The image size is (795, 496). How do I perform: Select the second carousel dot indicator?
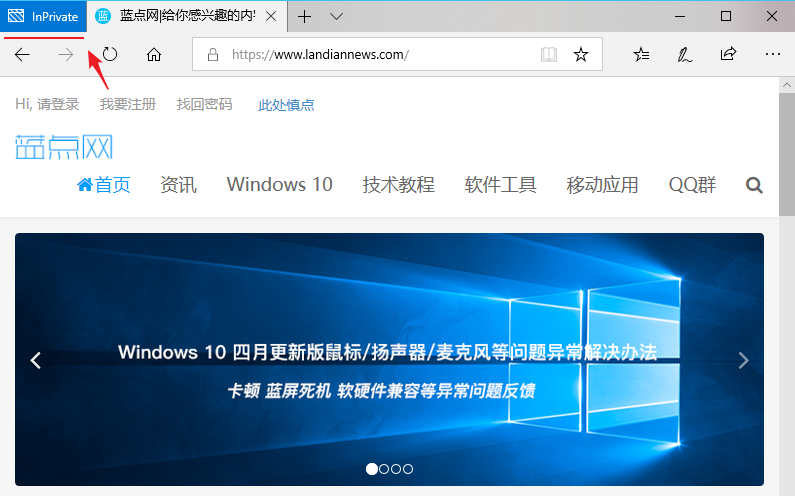click(384, 469)
